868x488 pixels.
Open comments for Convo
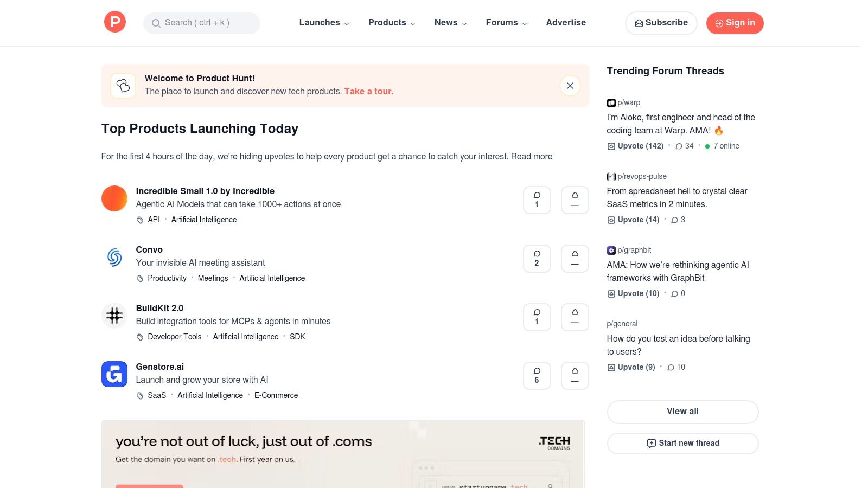tap(537, 259)
